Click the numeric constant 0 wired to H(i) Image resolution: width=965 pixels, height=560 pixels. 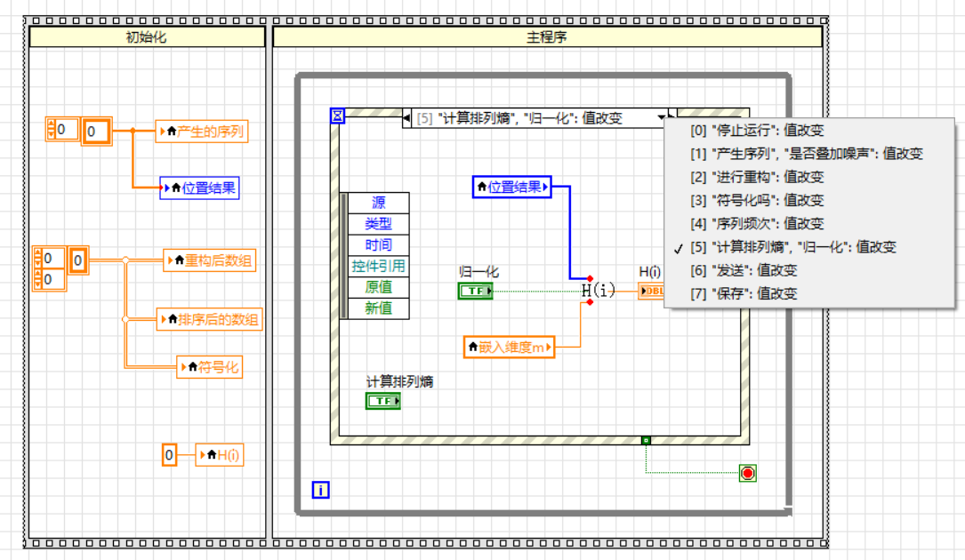tap(169, 455)
